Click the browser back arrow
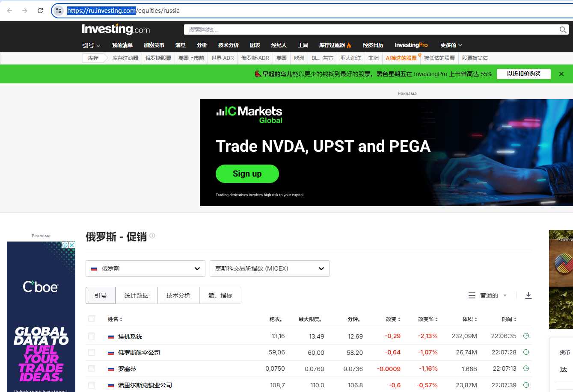The height and width of the screenshot is (392, 573). click(9, 11)
